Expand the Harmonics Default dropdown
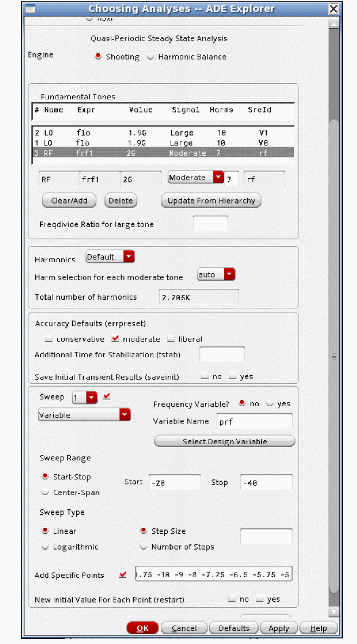Screen dimensions: 357x644 110,257
